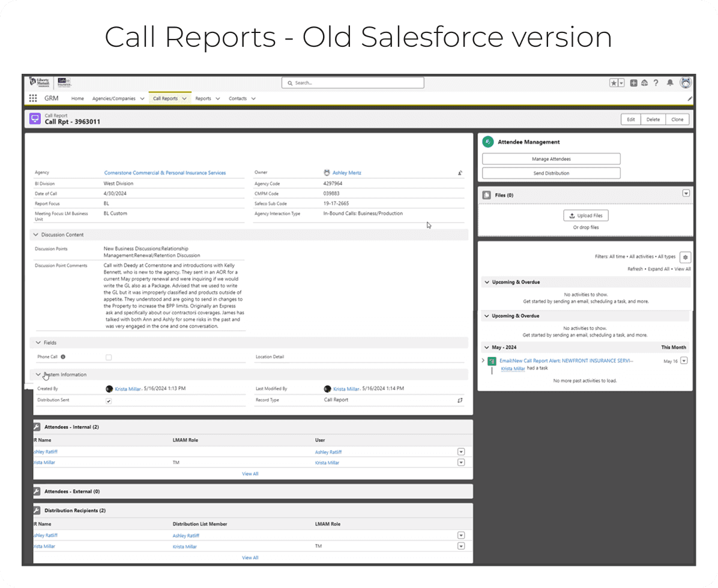The height and width of the screenshot is (588, 718).
Task: Open the Notifications bell
Action: [x=670, y=83]
